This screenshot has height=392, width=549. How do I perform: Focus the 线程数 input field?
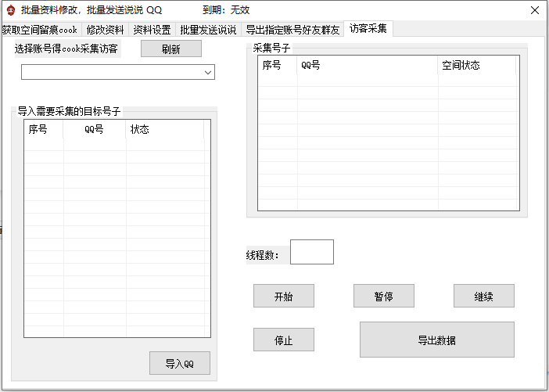(x=312, y=252)
